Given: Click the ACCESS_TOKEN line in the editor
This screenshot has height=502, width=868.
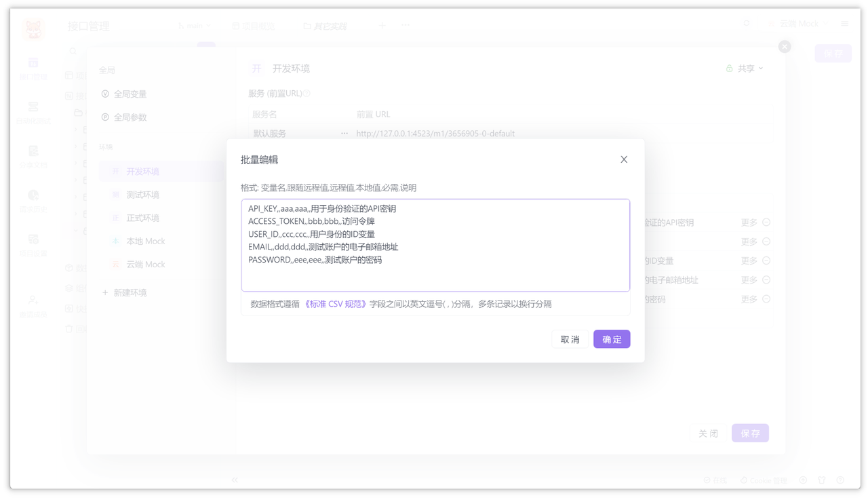Looking at the screenshot, I should (311, 221).
